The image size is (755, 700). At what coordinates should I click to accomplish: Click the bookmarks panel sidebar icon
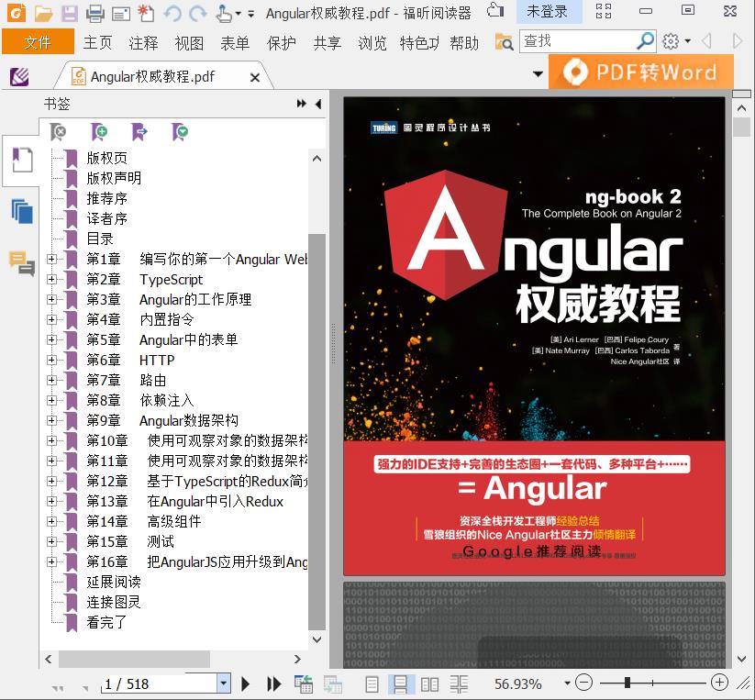[x=22, y=160]
